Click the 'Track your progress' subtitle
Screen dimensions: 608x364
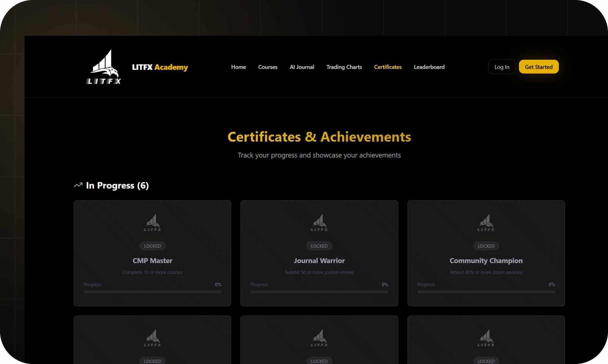(319, 155)
